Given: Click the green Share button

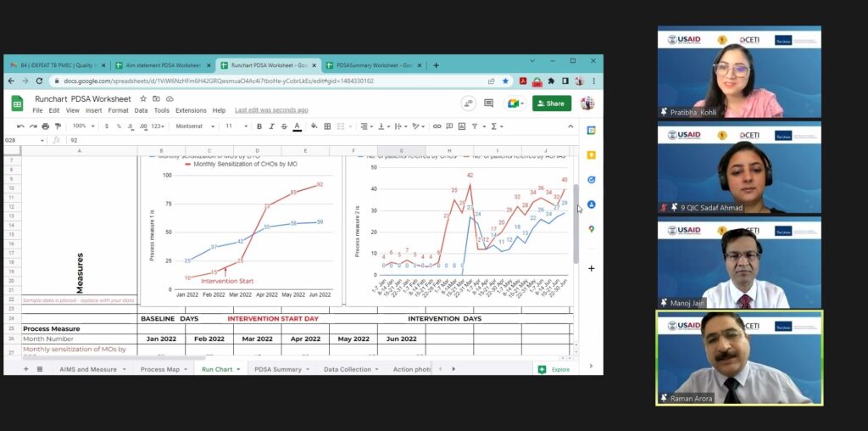Looking at the screenshot, I should point(551,104).
